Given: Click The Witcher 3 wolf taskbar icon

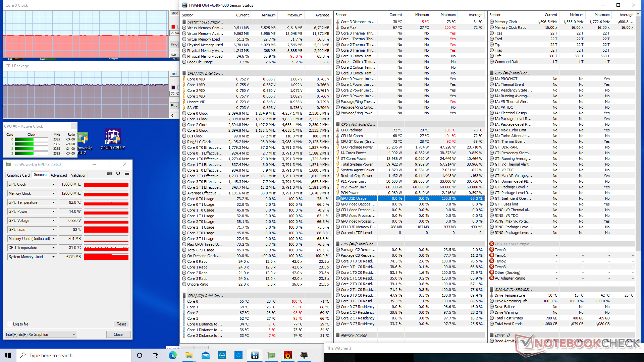Looking at the screenshot, I should (304, 355).
